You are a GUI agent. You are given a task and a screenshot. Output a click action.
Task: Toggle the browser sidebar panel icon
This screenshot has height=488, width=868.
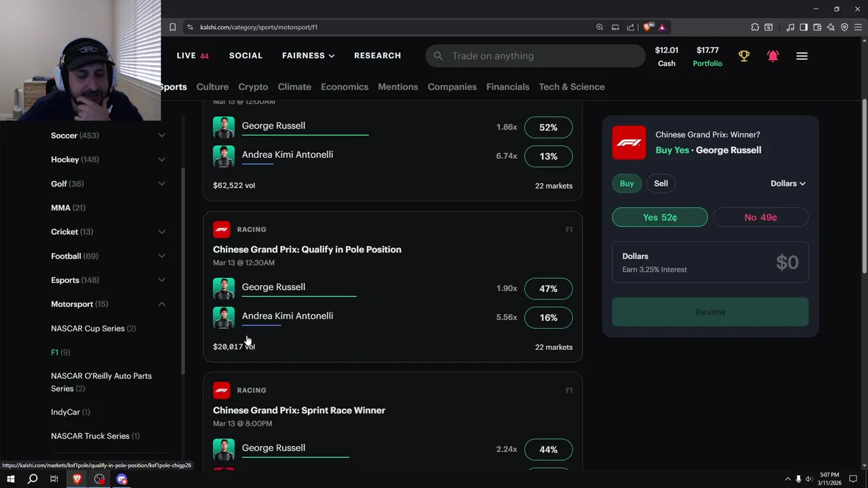pyautogui.click(x=804, y=27)
